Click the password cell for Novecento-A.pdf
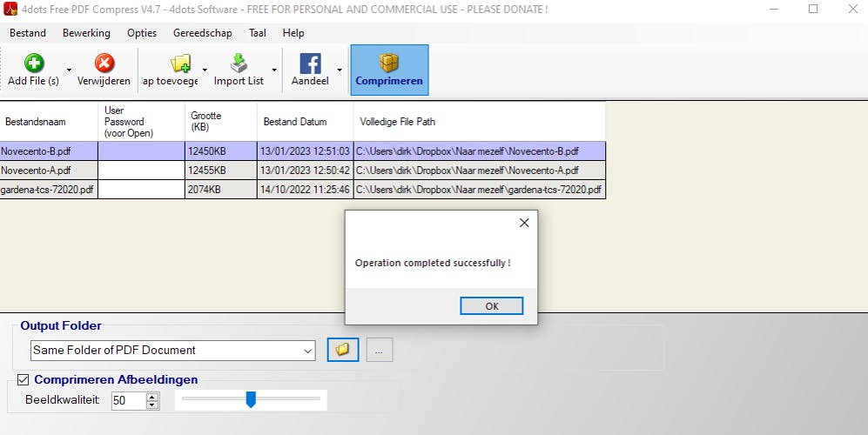 [142, 170]
